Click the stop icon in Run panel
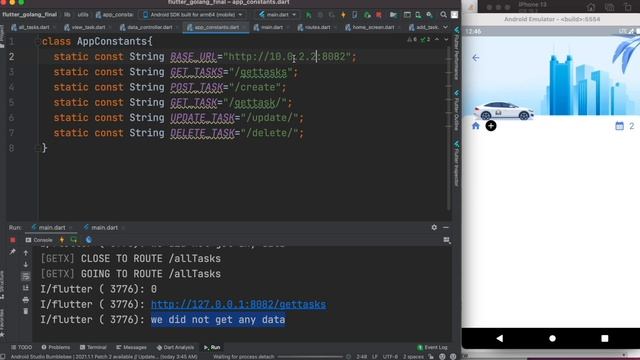 click(x=13, y=240)
